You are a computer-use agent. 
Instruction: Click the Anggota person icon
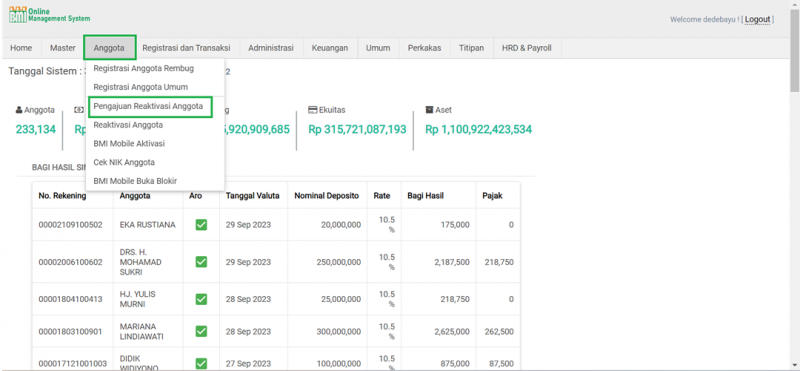click(x=19, y=110)
